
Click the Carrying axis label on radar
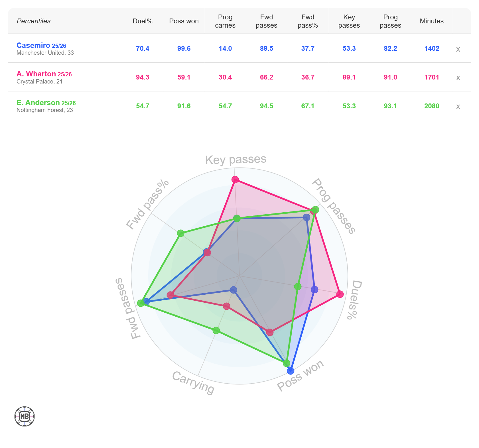pos(193,382)
